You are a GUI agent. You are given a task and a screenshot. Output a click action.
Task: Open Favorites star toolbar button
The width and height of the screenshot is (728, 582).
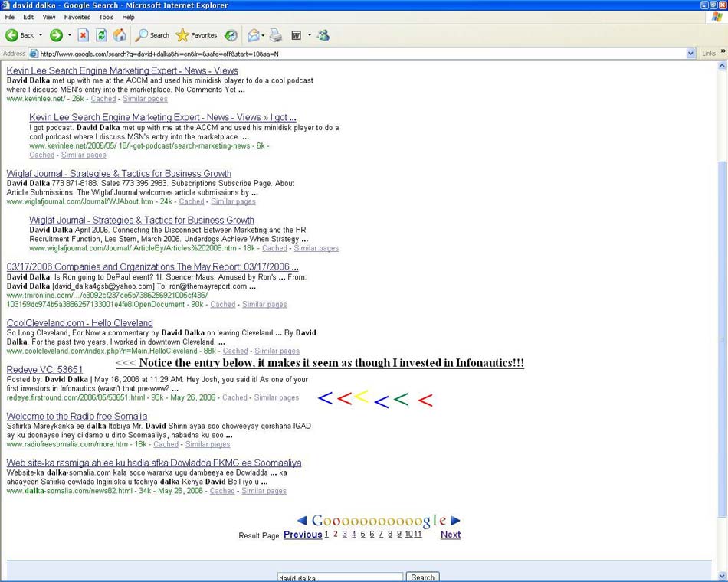(x=196, y=35)
